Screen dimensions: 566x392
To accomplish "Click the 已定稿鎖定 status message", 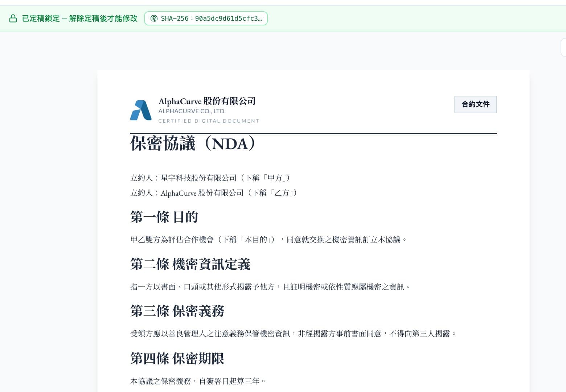I will tap(80, 19).
